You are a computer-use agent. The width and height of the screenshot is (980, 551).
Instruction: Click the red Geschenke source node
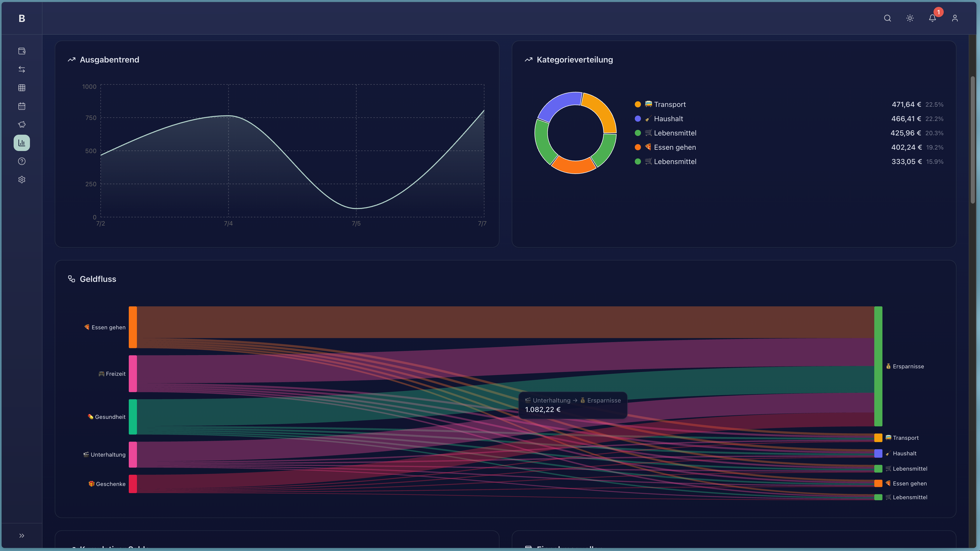(133, 484)
